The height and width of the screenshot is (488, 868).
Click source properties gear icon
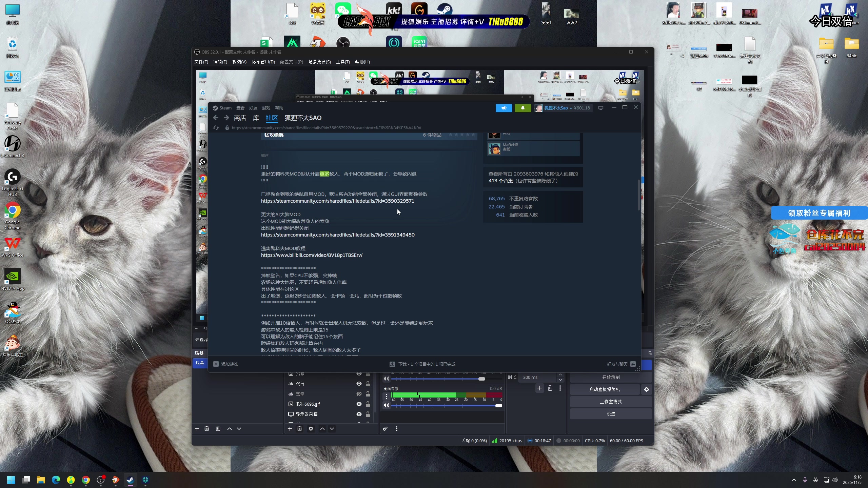pos(311,429)
